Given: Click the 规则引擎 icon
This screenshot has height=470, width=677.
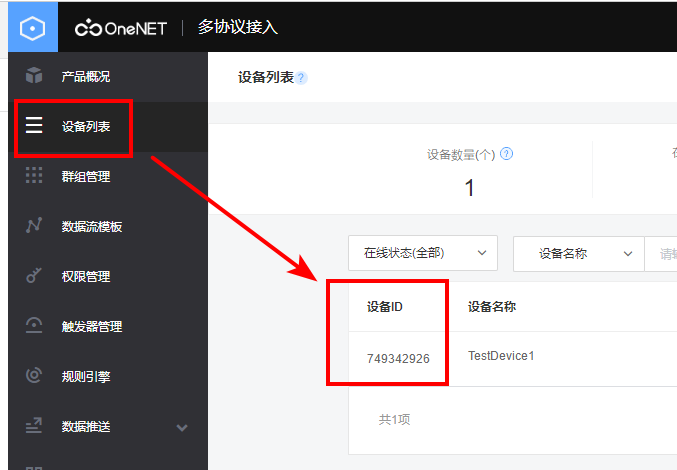Looking at the screenshot, I should tap(34, 375).
